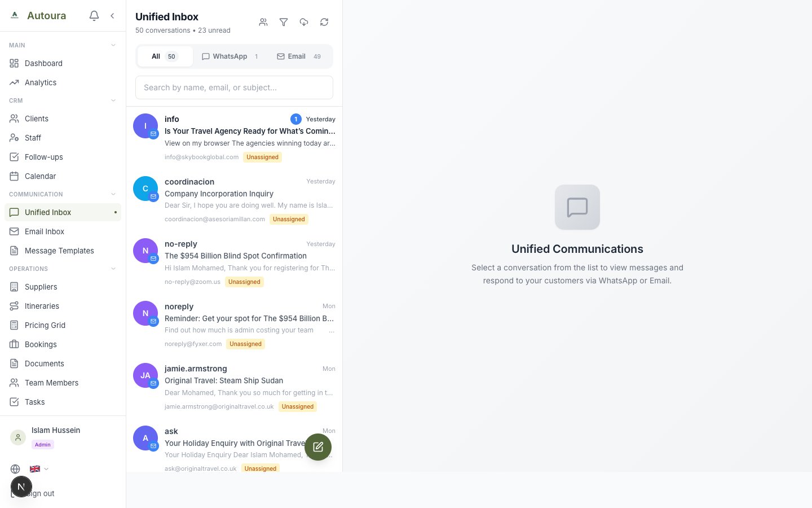Collapse the CRM section chevron
The height and width of the screenshot is (508, 812).
click(x=113, y=100)
